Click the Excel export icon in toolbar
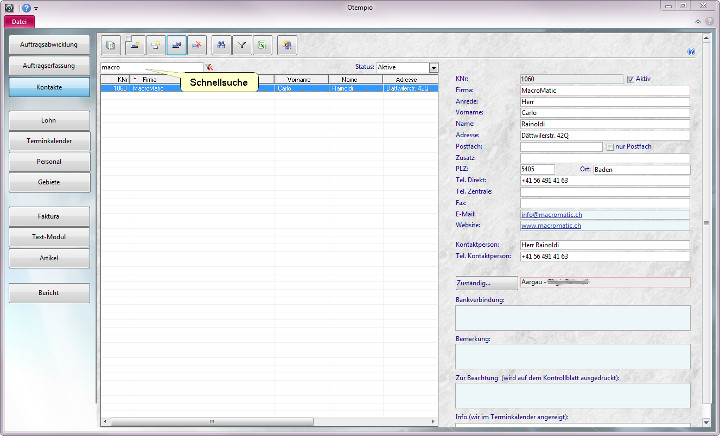720x436 pixels. click(x=261, y=45)
